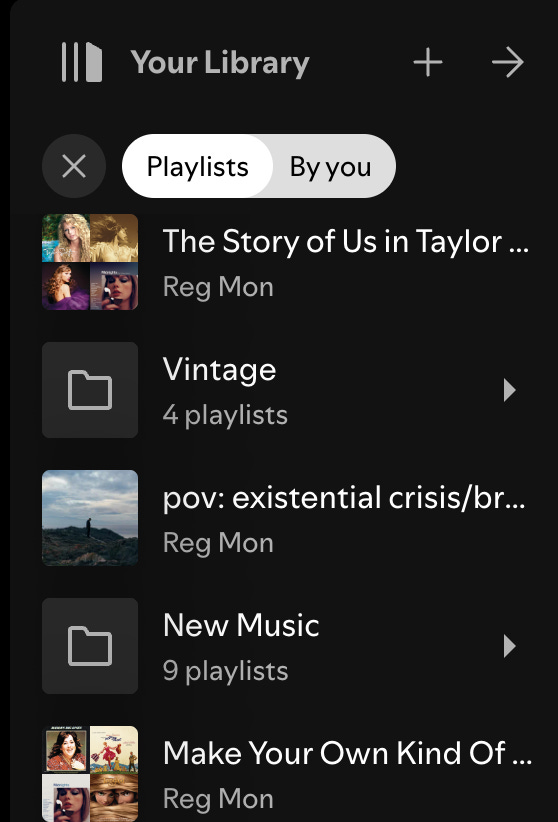Toggle the By you filter chip
The height and width of the screenshot is (822, 558).
pos(330,166)
